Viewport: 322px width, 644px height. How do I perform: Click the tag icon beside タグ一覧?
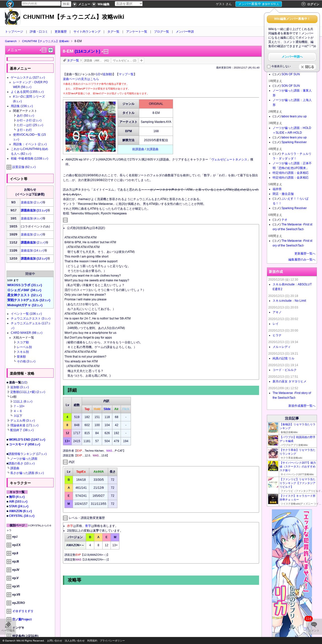tap(64, 60)
